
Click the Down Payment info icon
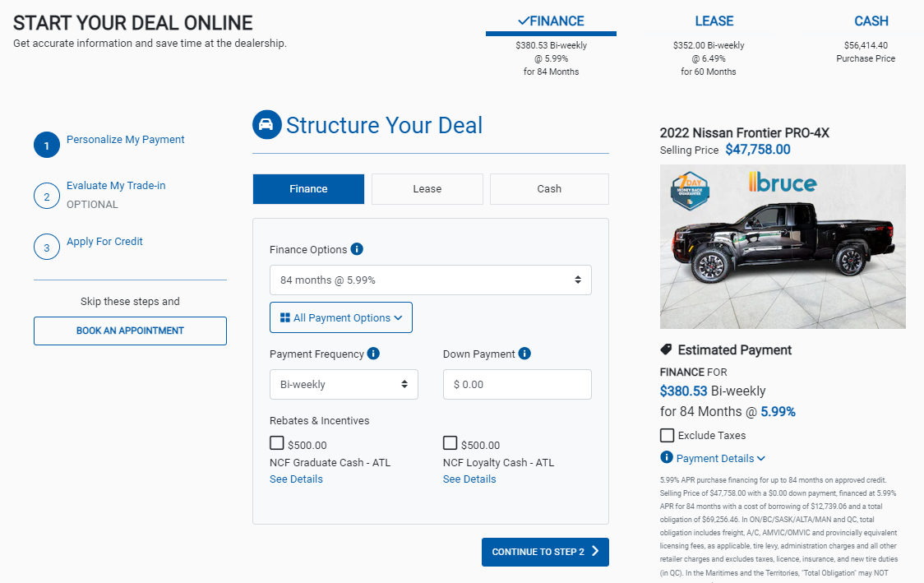click(x=524, y=354)
